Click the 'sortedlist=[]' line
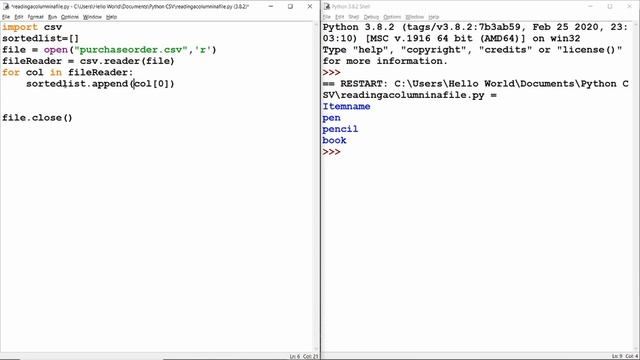The image size is (640, 360). click(40, 38)
